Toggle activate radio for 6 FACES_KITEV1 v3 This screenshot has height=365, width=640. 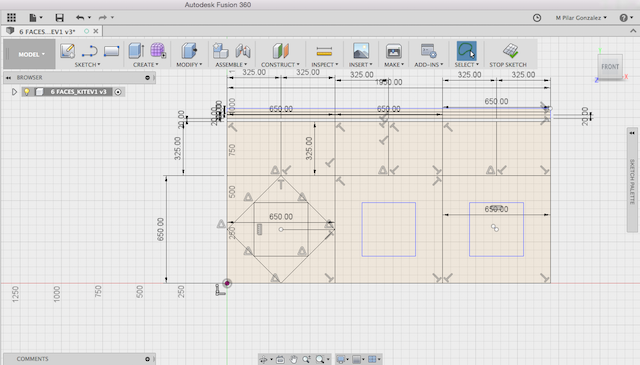[x=118, y=92]
